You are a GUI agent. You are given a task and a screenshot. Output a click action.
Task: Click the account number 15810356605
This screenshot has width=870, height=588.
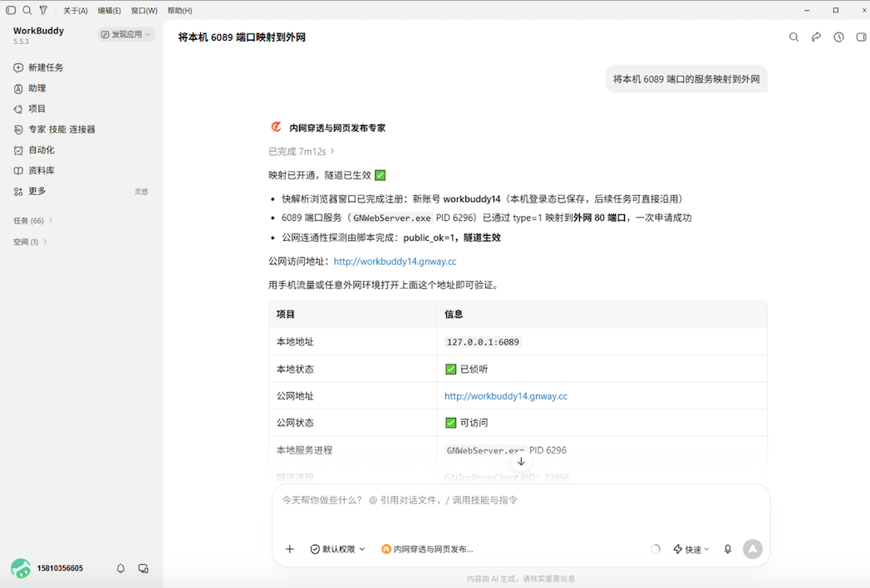(x=60, y=568)
